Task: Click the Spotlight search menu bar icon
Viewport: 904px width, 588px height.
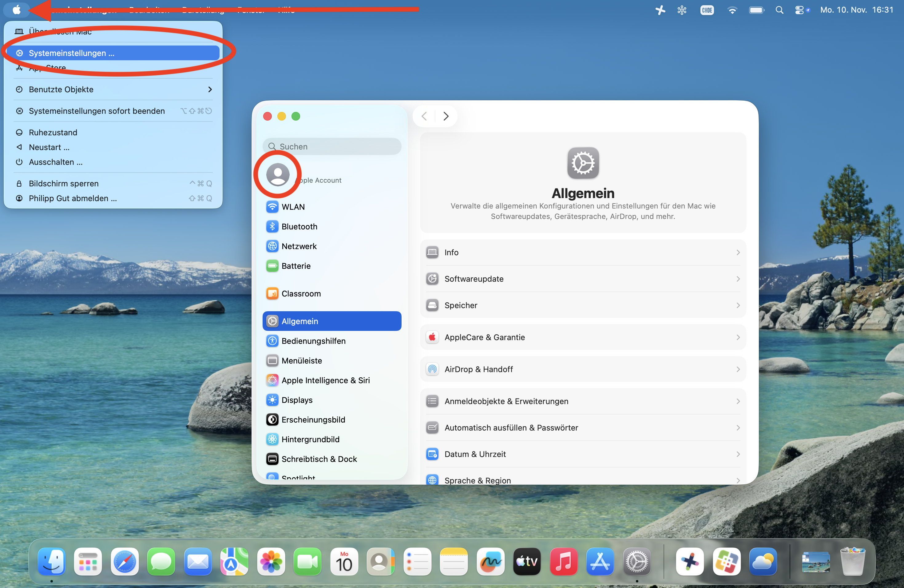Action: coord(779,10)
